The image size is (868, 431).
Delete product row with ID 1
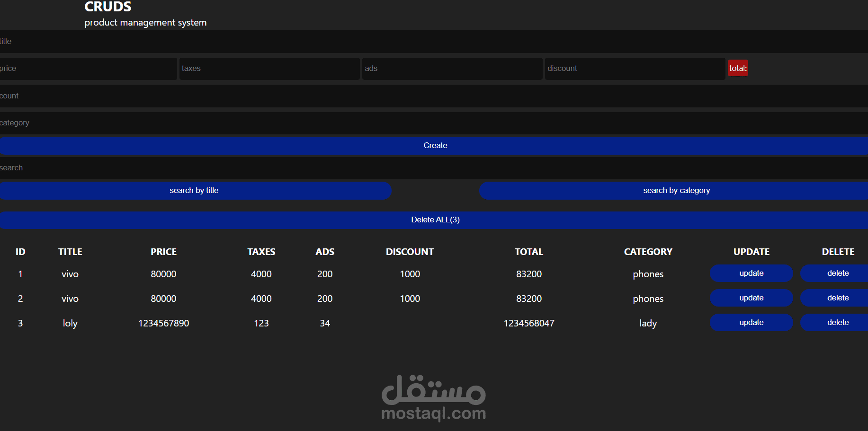[834, 273]
